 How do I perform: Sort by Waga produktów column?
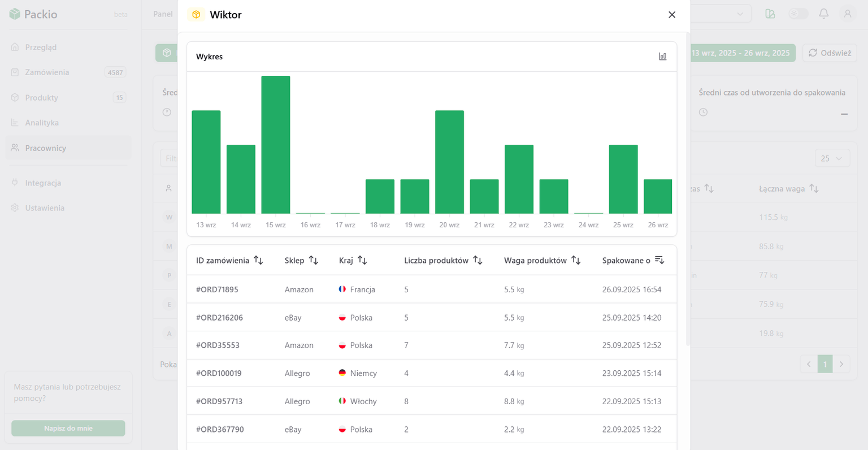[576, 260]
